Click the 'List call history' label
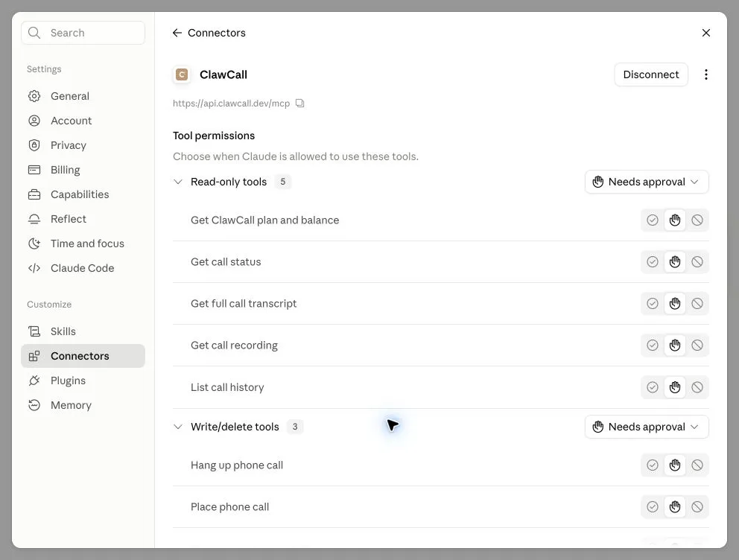Screen dimensions: 739x560 pyautogui.click(x=227, y=387)
